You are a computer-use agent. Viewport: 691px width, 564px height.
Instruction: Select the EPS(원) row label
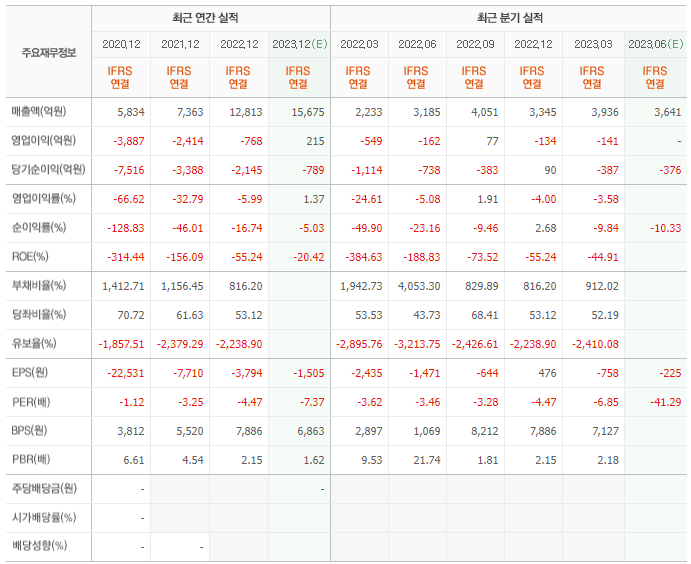(30, 373)
